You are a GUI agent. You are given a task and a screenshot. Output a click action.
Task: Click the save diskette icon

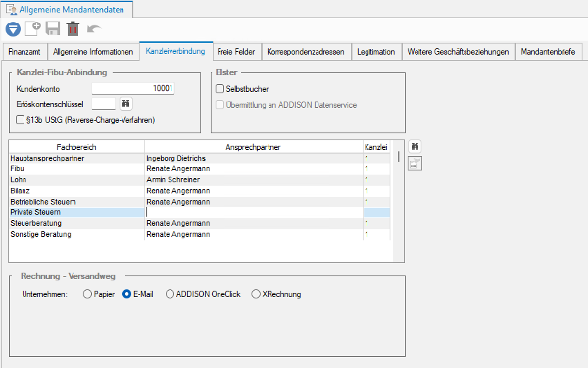(x=53, y=28)
